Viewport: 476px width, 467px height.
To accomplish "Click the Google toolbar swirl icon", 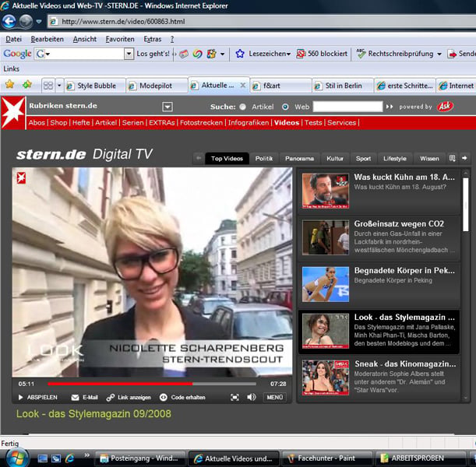I will coord(198,54).
